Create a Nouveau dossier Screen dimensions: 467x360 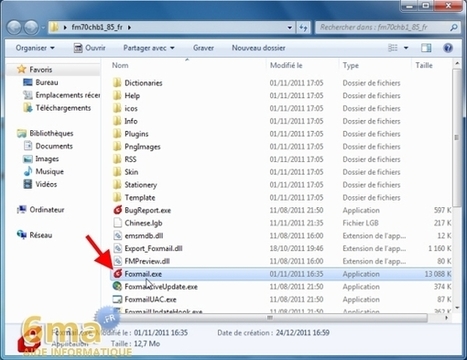pos(258,48)
